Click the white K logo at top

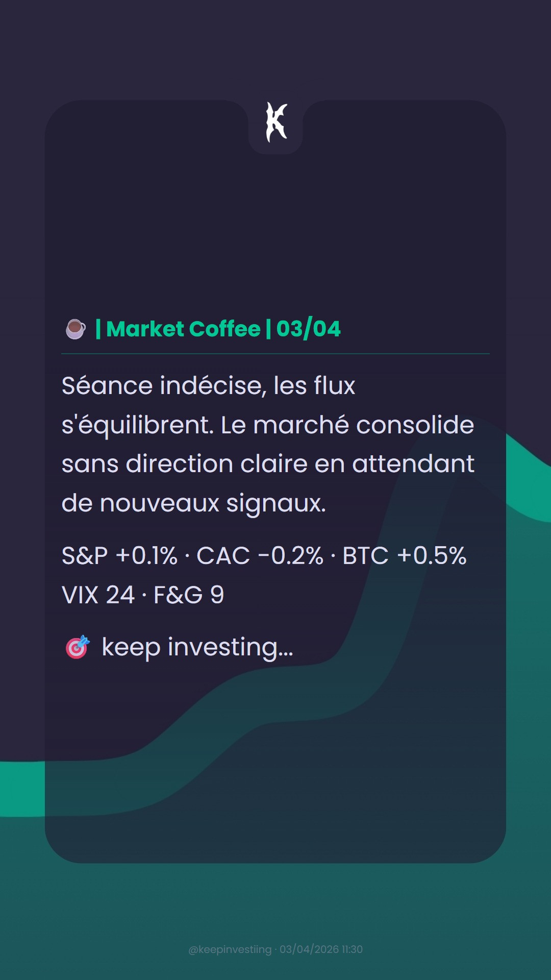[277, 122]
